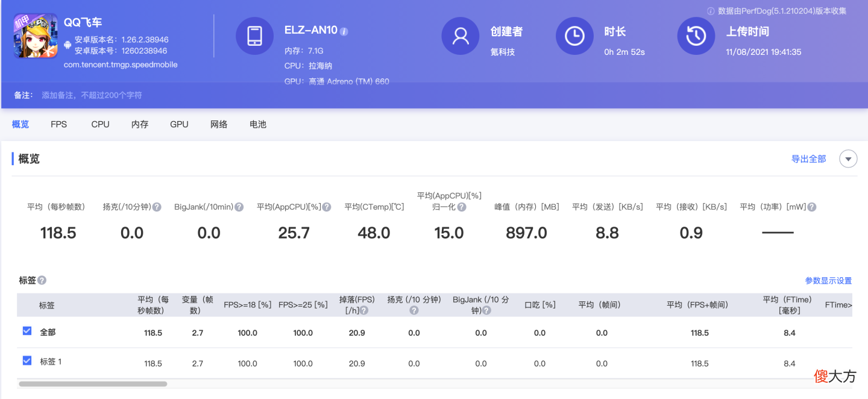This screenshot has height=399, width=868.
Task: Click the 氪科技 creator name
Action: click(503, 52)
